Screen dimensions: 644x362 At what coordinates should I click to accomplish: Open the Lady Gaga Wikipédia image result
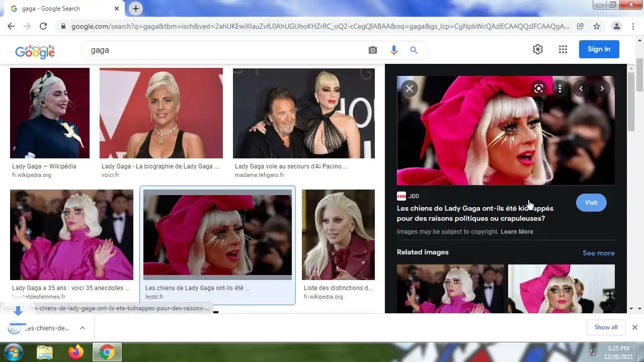pos(50,113)
